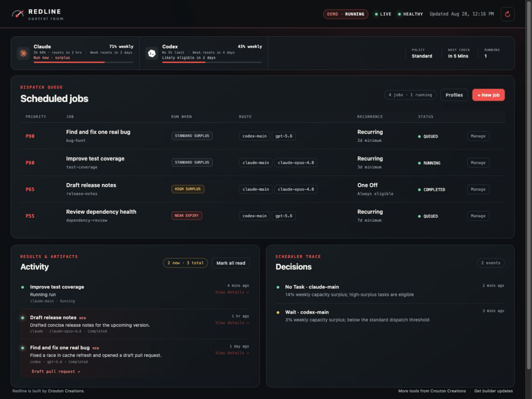Manage the Review dependency health job
Image resolution: width=532 pixels, height=399 pixels.
tap(478, 216)
